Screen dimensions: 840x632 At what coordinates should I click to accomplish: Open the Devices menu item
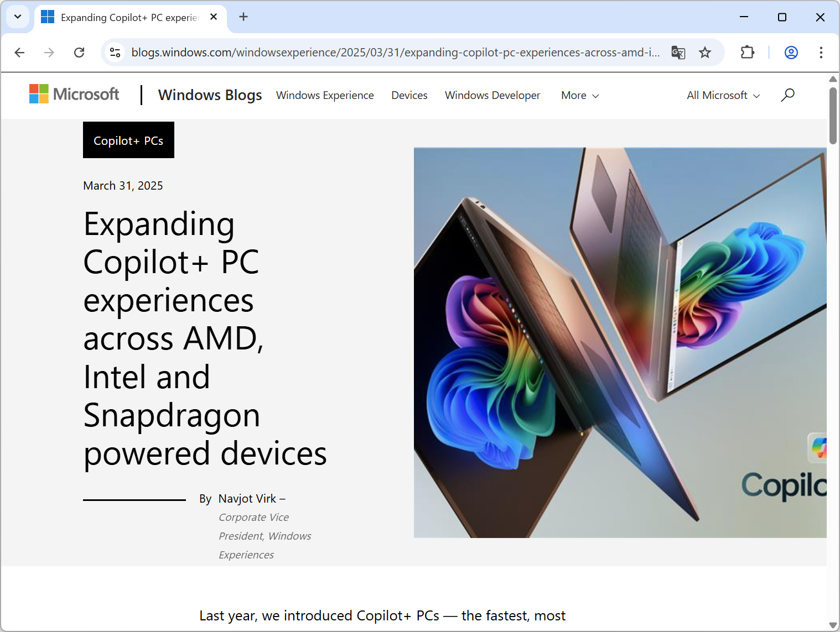click(x=409, y=95)
